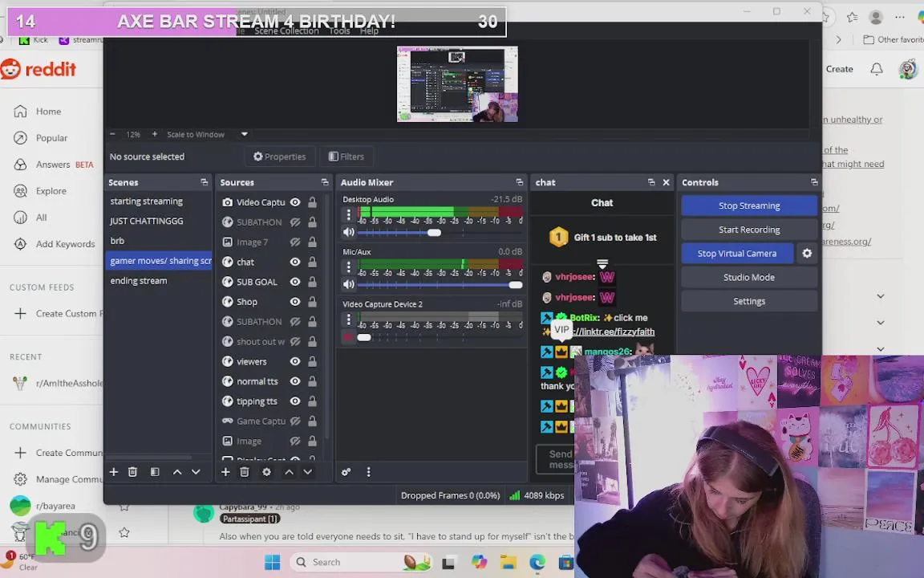Screen dimensions: 924x578
Task: Open source properties gear in Sources toolbar
Action: (266, 472)
